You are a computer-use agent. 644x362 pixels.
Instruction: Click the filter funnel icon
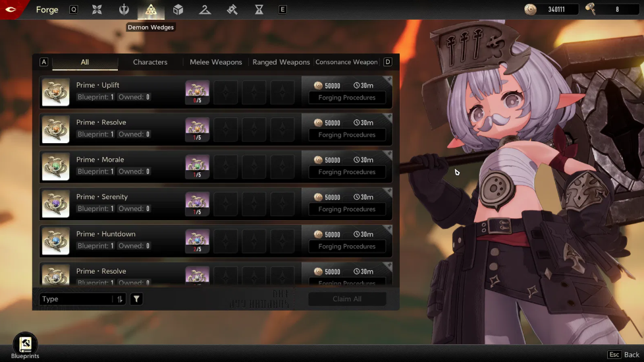pos(136,299)
